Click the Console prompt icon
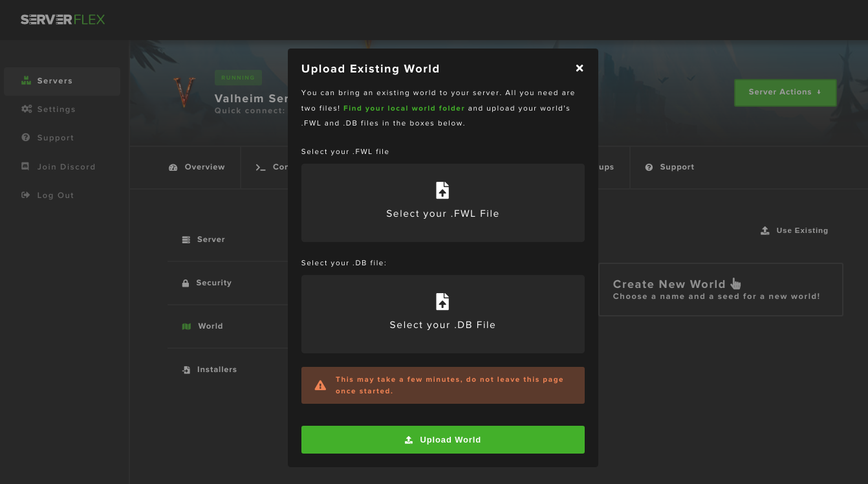The width and height of the screenshot is (868, 484). (x=261, y=168)
